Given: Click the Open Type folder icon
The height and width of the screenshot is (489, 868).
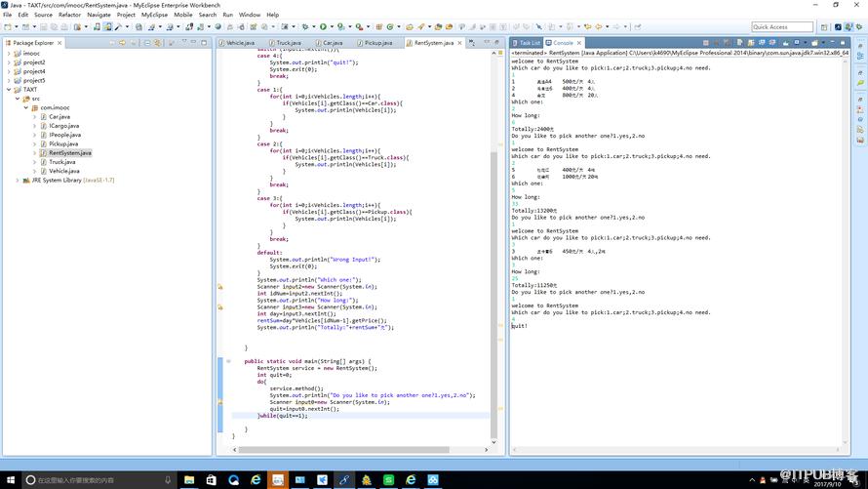Looking at the screenshot, I should tap(409, 26).
